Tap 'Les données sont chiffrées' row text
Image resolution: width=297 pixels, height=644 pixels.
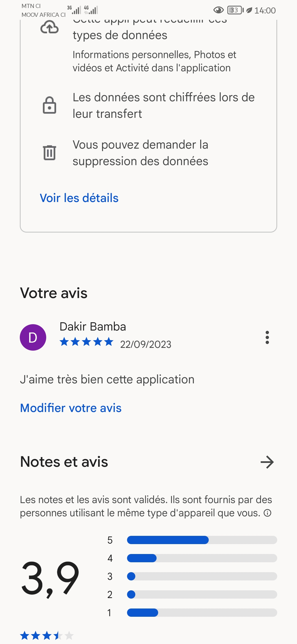coord(164,105)
